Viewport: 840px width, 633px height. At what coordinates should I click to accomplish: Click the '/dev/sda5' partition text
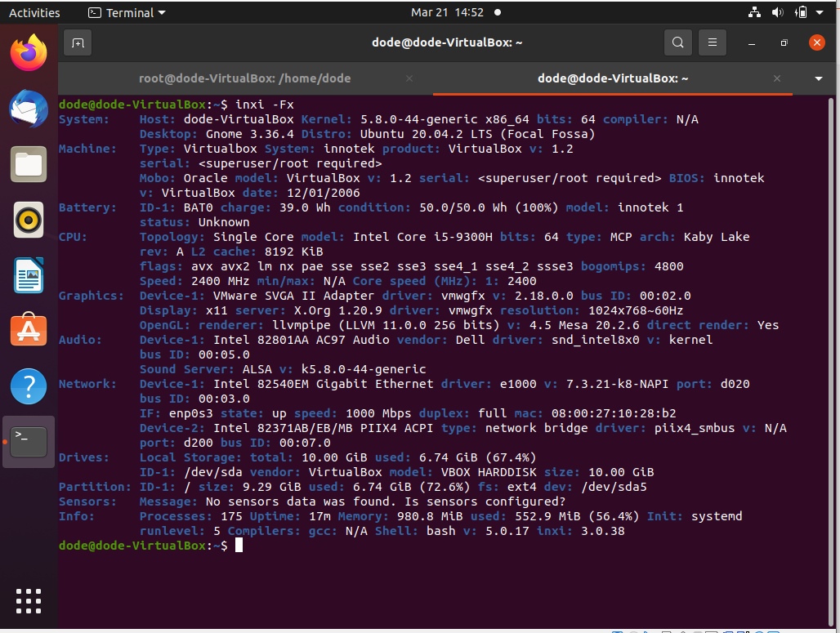tap(614, 487)
